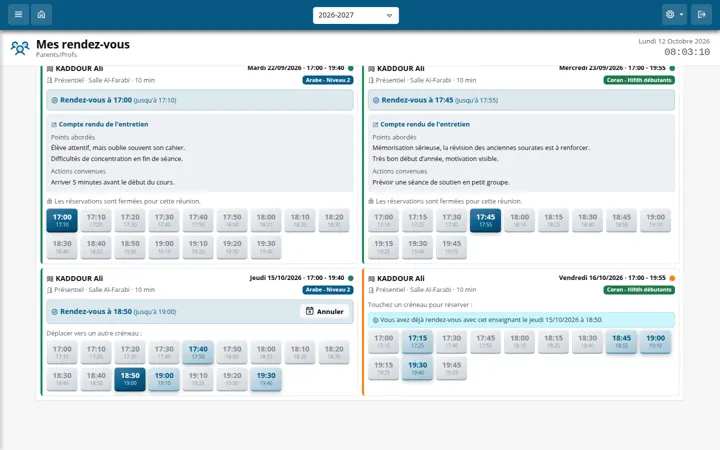Click the calendar icon in Annuler button
This screenshot has height=450, width=720.
pyautogui.click(x=310, y=311)
